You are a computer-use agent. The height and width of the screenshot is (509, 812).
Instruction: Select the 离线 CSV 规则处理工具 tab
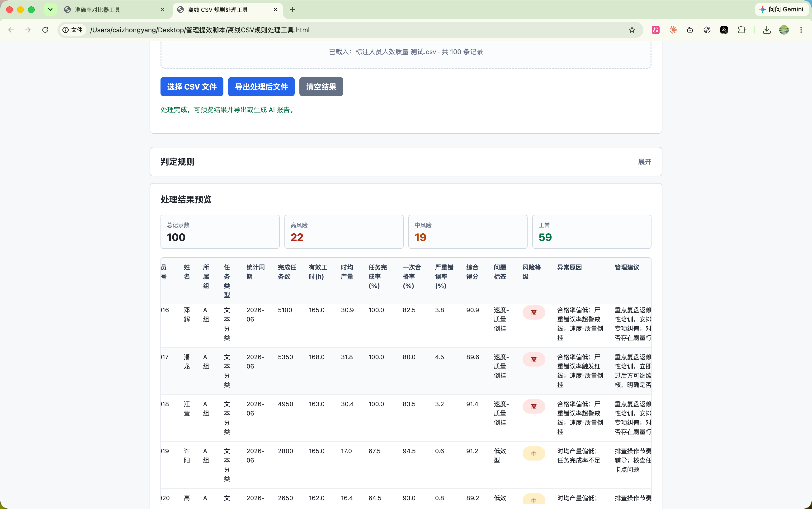(228, 10)
